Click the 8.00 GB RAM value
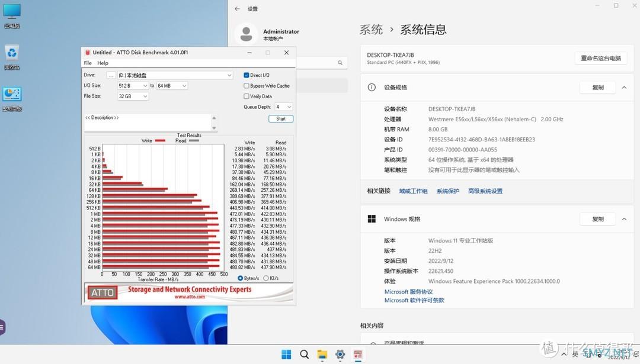This screenshot has height=364, width=640. tap(437, 129)
